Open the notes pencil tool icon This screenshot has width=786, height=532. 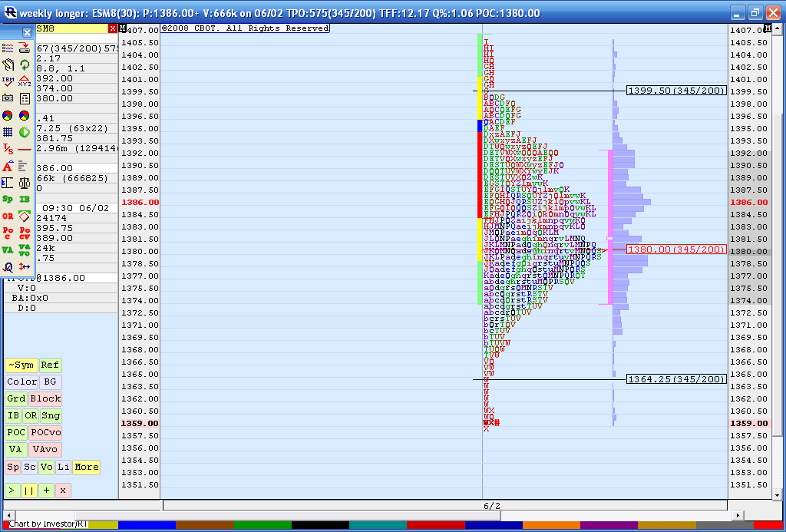[x=8, y=64]
